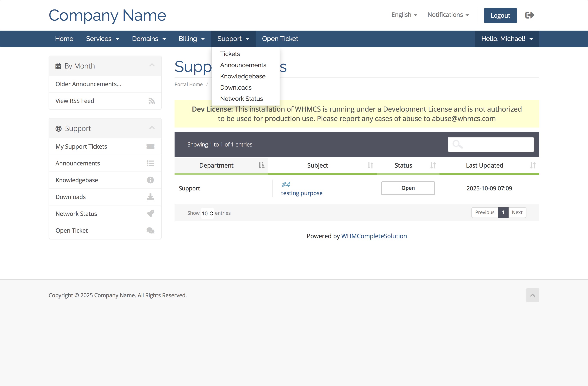This screenshot has height=386, width=588.
Task: Click the sign-out arrow icon beside Logout
Action: pos(529,15)
